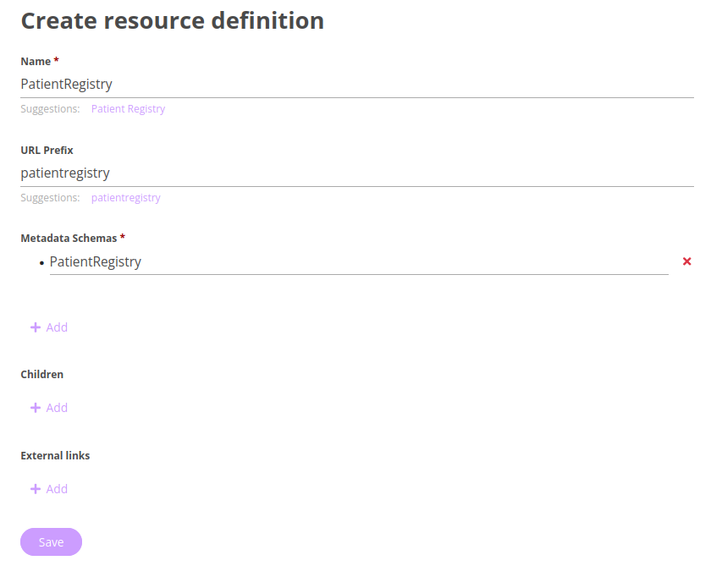Edit the PatientRegistry metadata schema field
The width and height of the screenshot is (722, 588).
tap(359, 261)
